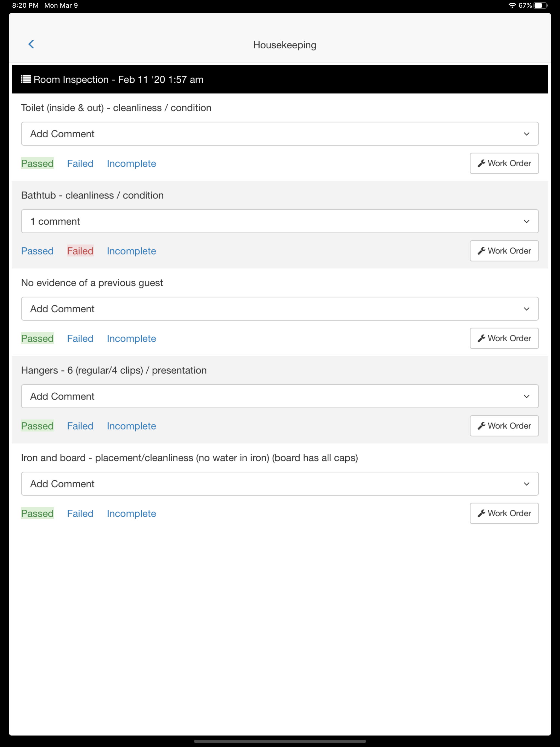Mark No evidence of previous guest Incomplete
The height and width of the screenshot is (747, 560).
(132, 339)
